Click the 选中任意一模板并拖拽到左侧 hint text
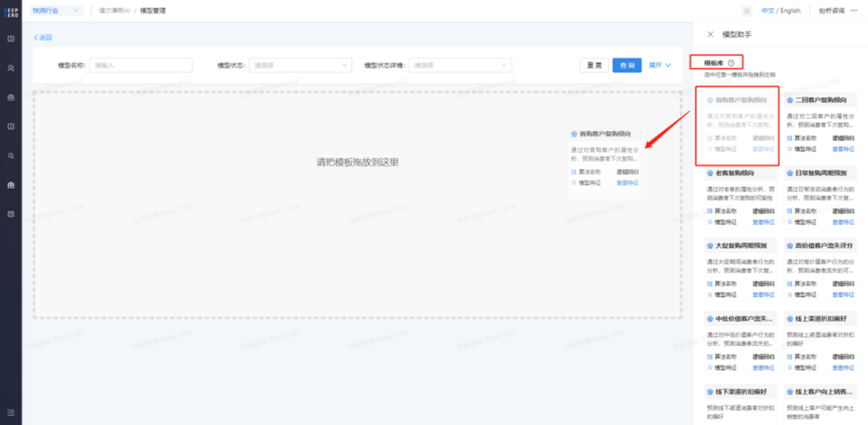868x425 pixels. coord(739,74)
